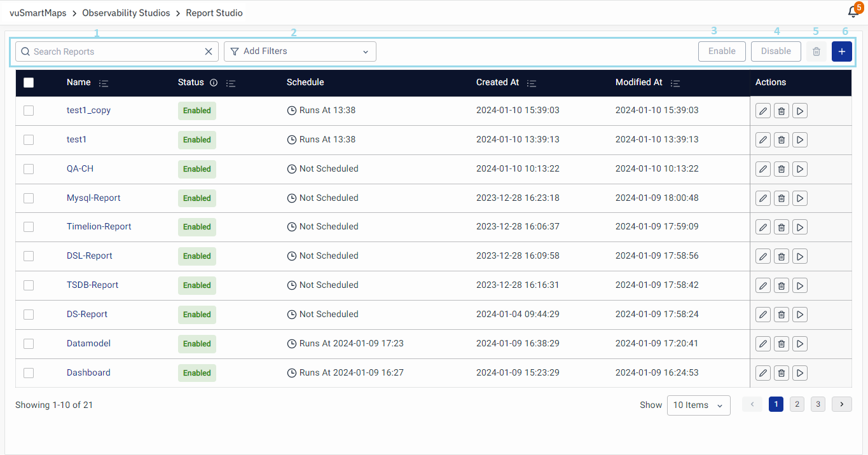The height and width of the screenshot is (455, 868).
Task: Run the Datamodel report with play icon
Action: point(800,344)
